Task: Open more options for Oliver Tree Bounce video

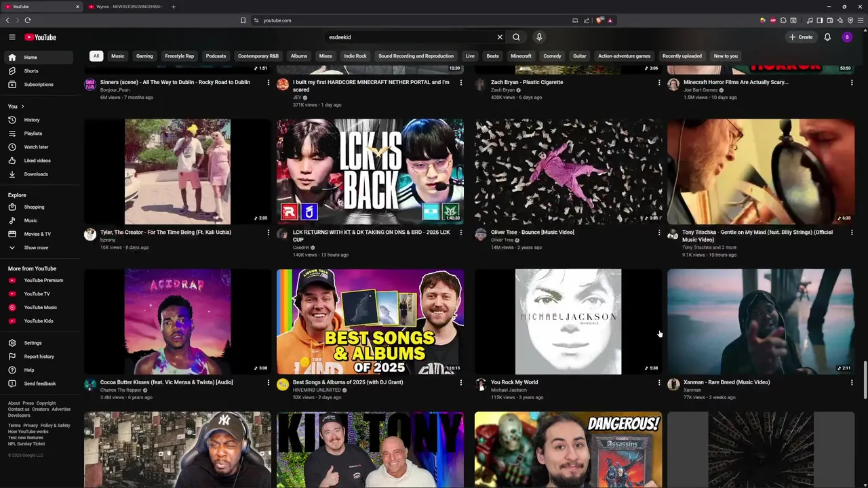Action: coord(659,232)
